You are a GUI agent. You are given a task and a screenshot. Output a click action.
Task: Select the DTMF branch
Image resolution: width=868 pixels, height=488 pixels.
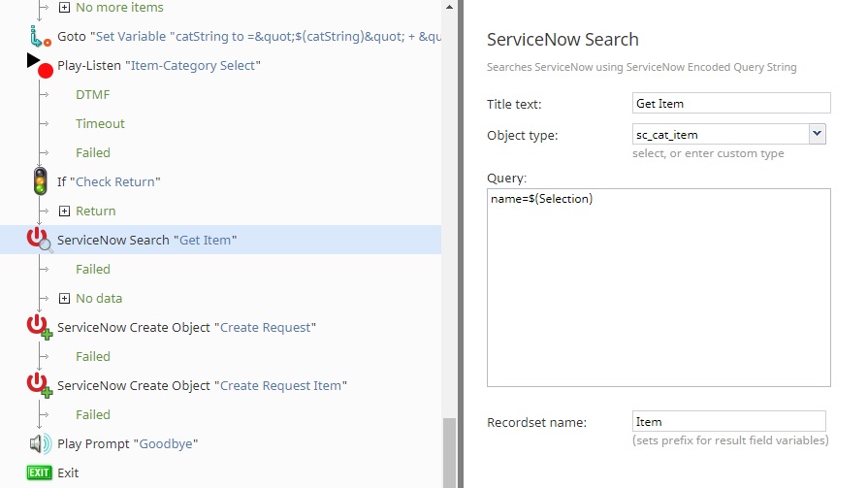coord(92,95)
